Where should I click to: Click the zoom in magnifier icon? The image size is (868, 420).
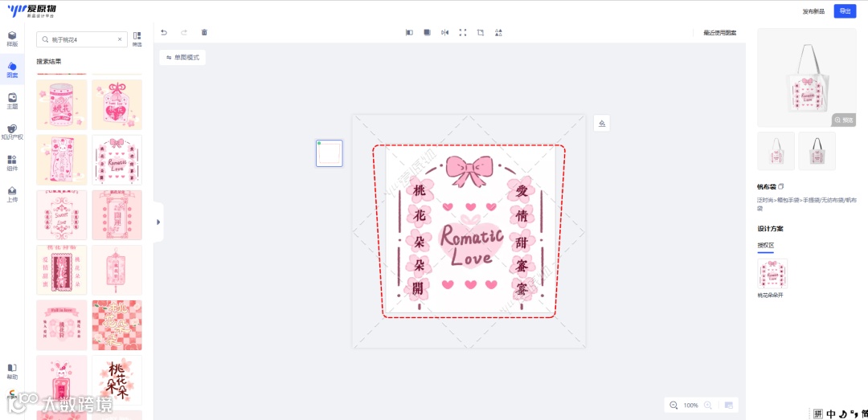click(x=707, y=405)
